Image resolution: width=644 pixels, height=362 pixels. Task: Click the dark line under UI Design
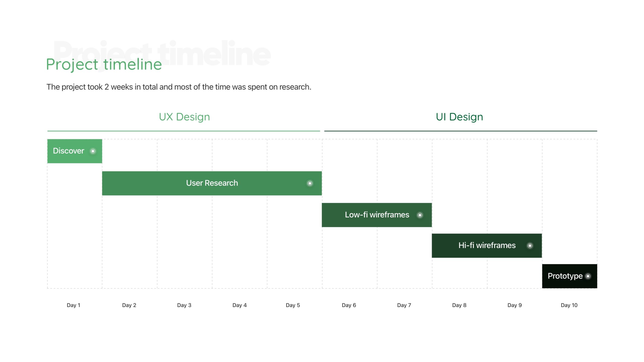click(x=460, y=131)
